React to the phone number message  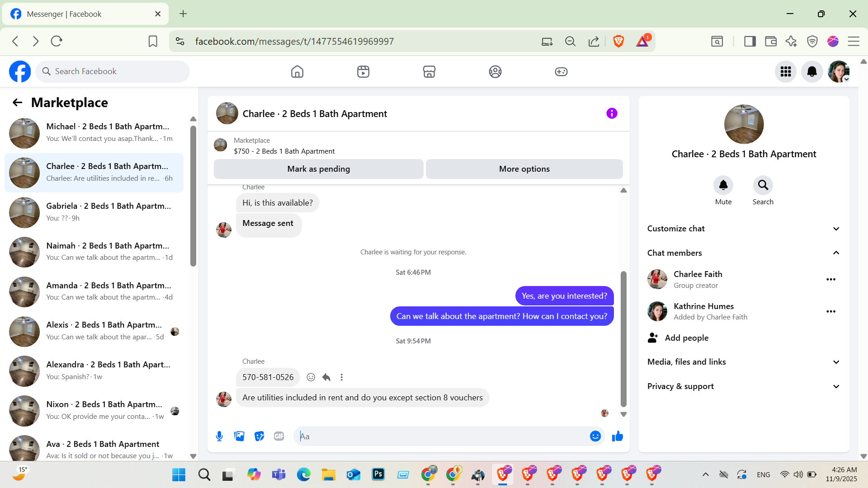pos(311,377)
